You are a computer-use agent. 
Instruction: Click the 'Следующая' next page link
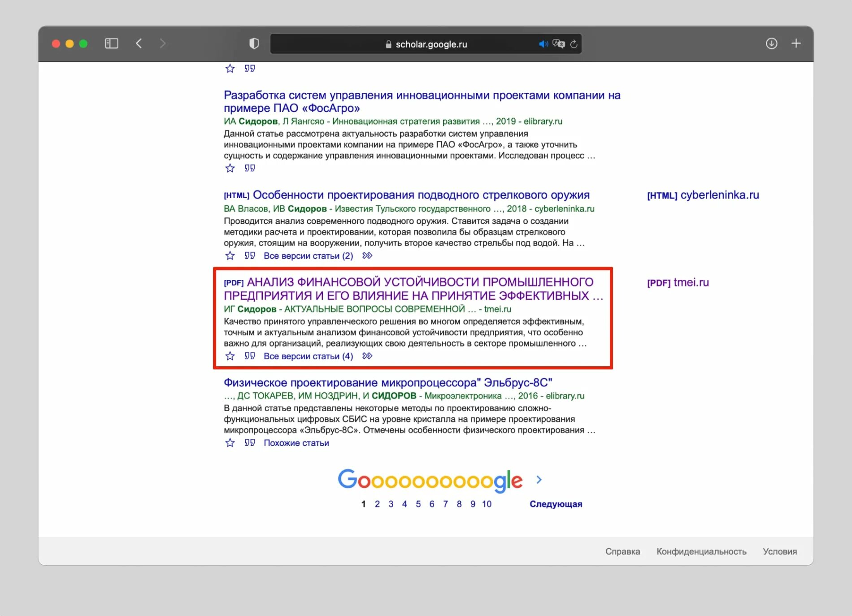pyautogui.click(x=556, y=504)
